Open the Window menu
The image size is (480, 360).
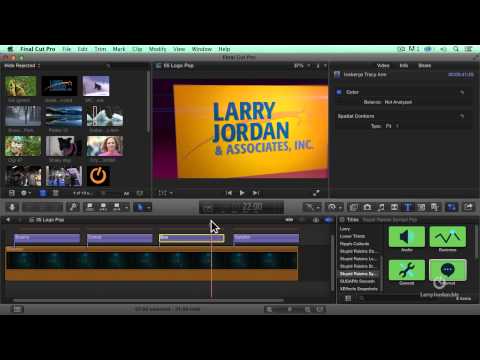pyautogui.click(x=202, y=49)
